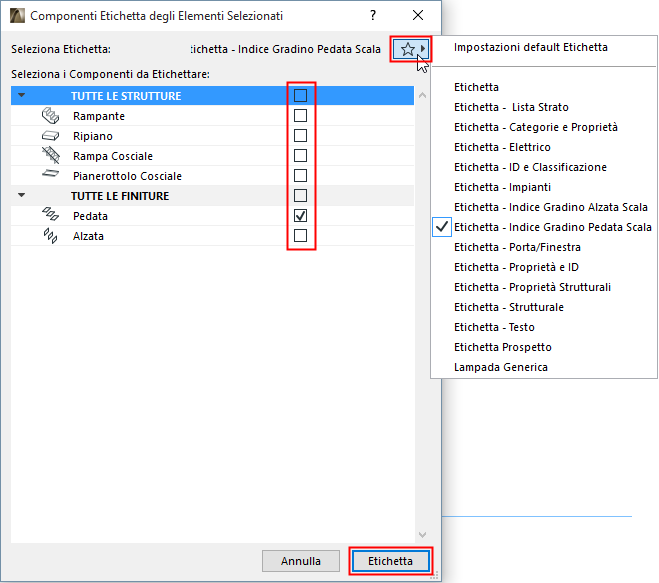Image resolution: width=659 pixels, height=583 pixels.
Task: Click the Rampante component icon
Action: 50,116
